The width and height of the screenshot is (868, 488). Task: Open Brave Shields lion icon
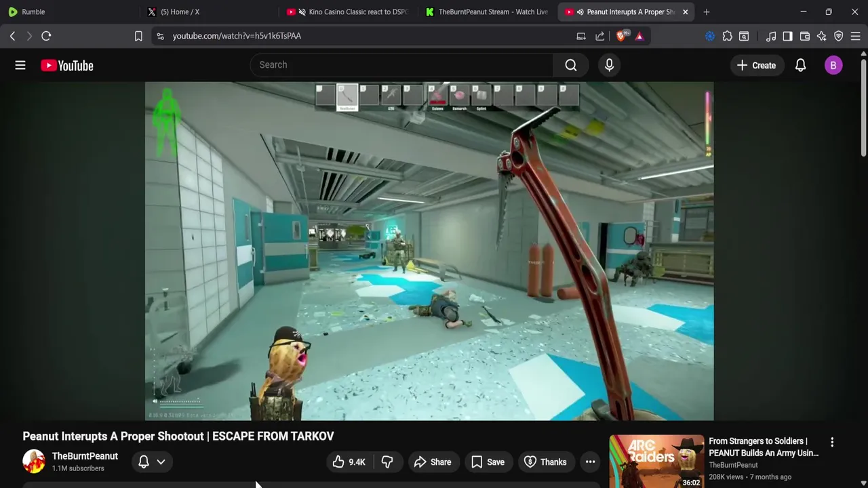[x=621, y=36]
